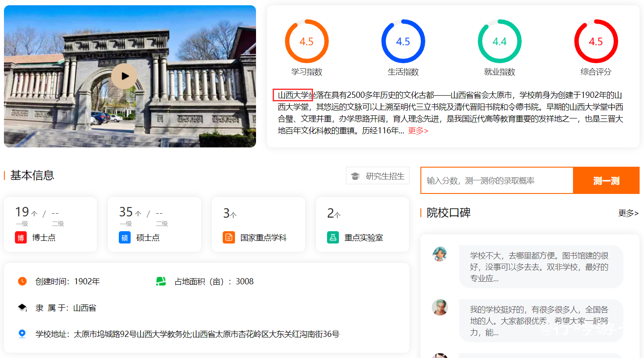Open review starting 我的学校挺好的
This screenshot has height=358, width=644.
point(541,321)
